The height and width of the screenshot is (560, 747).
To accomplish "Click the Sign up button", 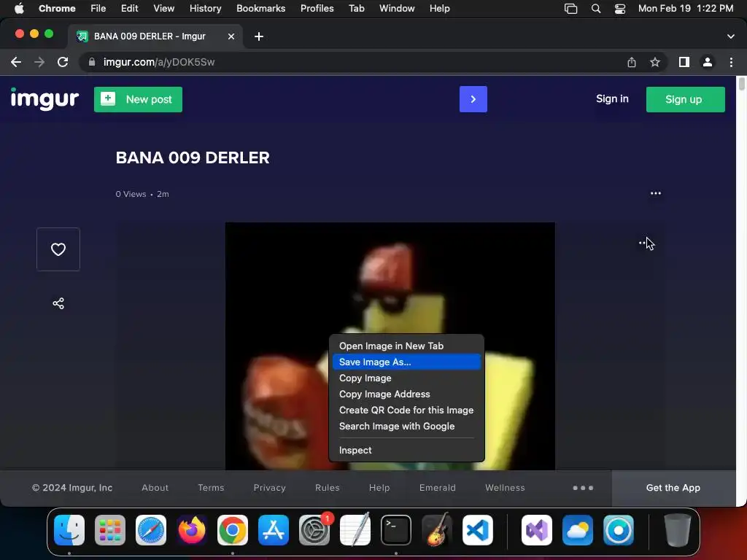I will (685, 99).
